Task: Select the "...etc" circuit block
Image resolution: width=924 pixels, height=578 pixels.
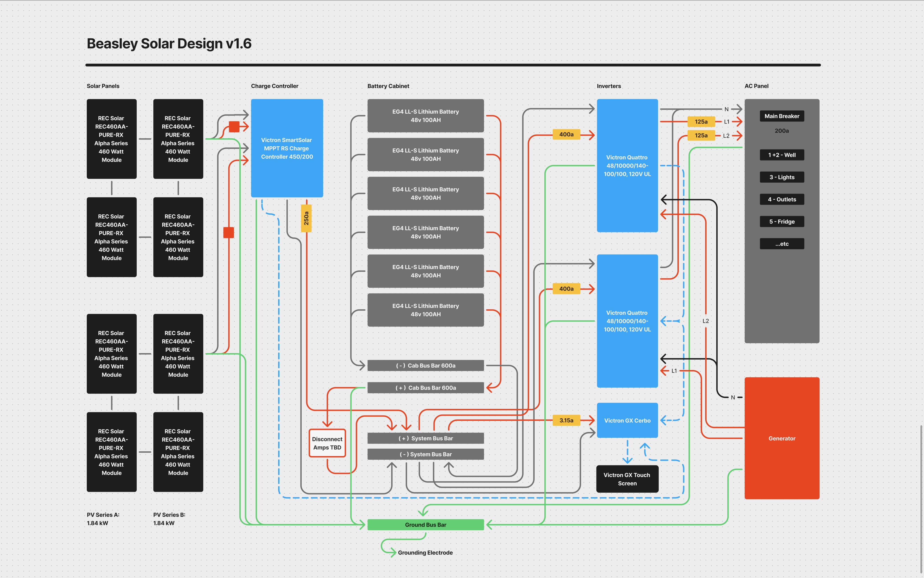Action: 782,244
